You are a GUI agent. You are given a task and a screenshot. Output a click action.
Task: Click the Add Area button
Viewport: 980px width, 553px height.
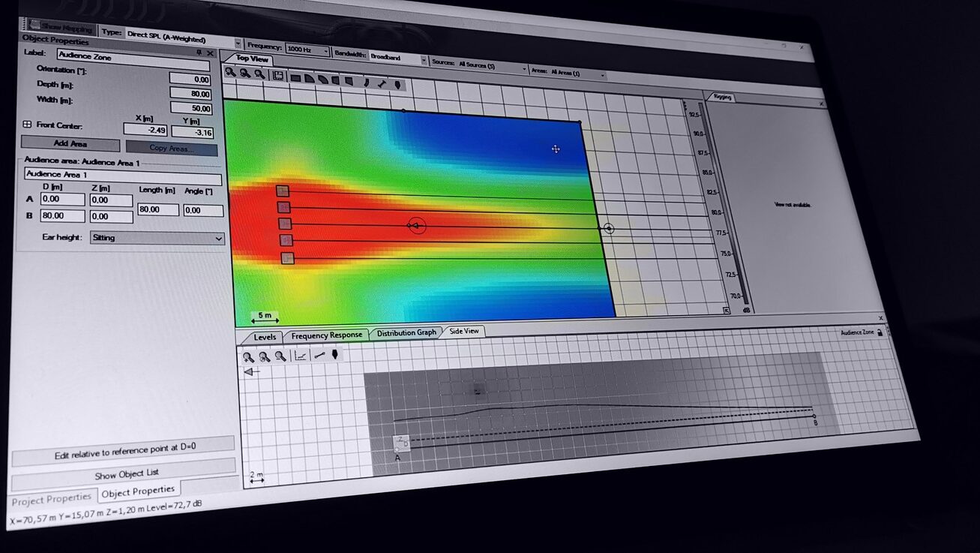[x=70, y=143]
